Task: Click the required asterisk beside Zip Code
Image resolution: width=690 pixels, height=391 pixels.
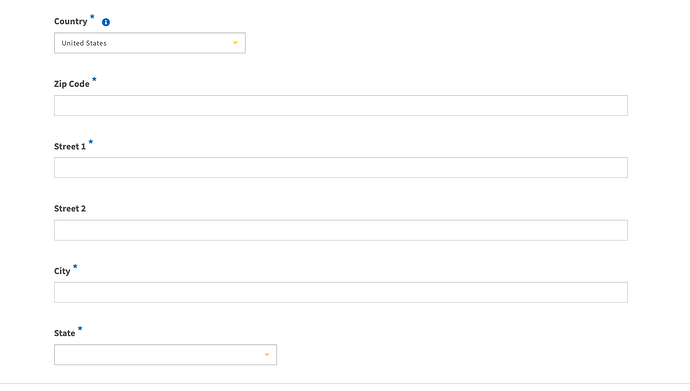Action: pyautogui.click(x=94, y=79)
